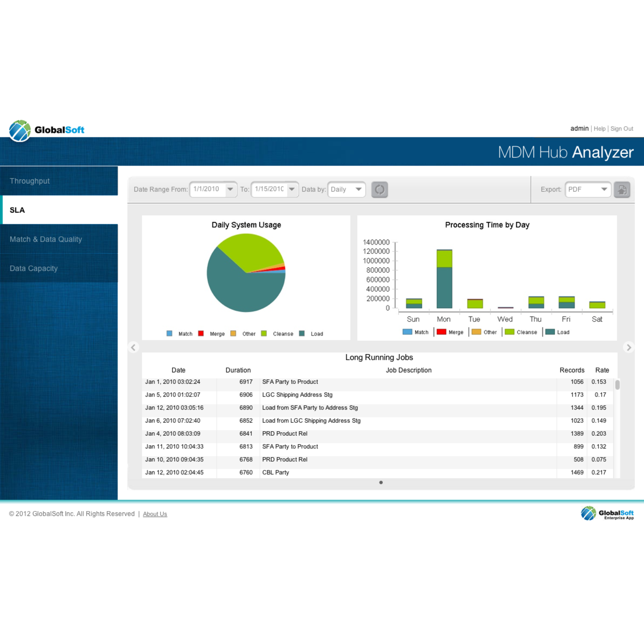Screen dimensions: 644x644
Task: Toggle Match series in bar chart legend
Action: coord(416,332)
